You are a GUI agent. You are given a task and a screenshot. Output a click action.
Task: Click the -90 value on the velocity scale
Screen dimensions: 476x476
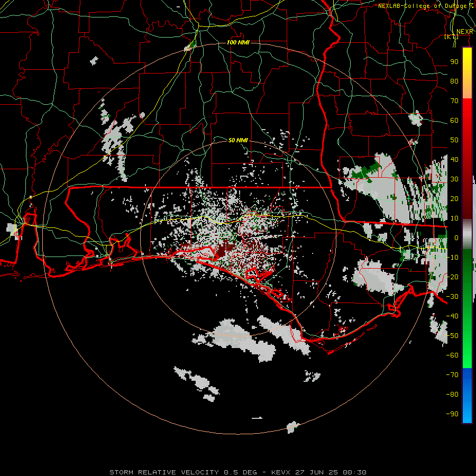coord(452,414)
